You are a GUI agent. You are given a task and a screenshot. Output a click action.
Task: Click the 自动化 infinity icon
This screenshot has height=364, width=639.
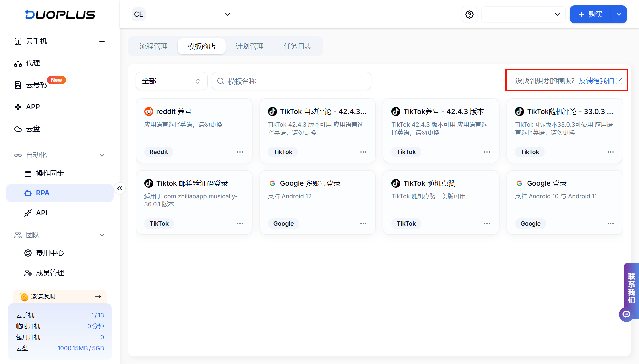(x=18, y=155)
